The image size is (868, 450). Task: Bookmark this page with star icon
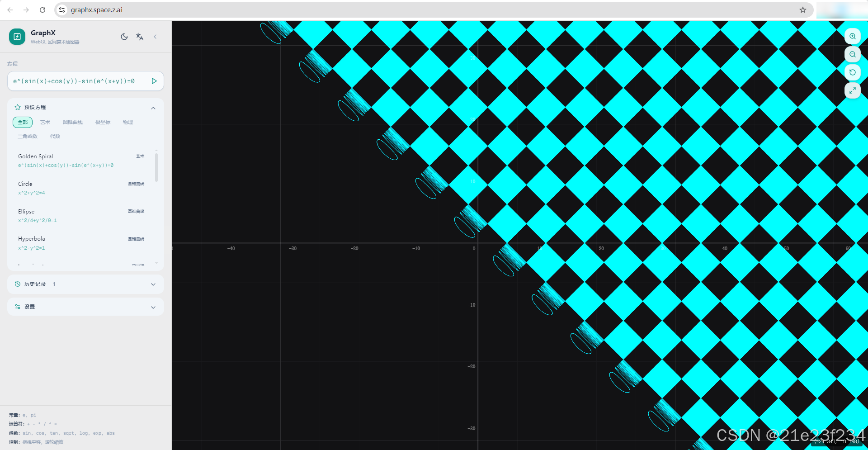803,10
